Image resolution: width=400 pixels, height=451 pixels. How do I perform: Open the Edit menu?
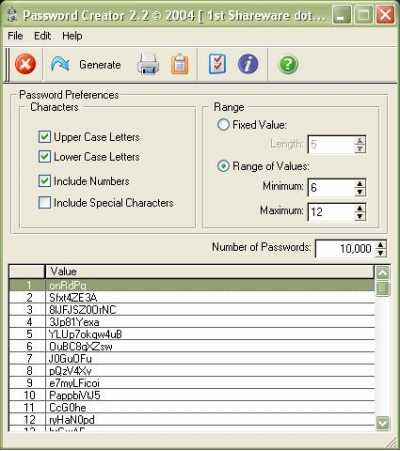click(42, 36)
